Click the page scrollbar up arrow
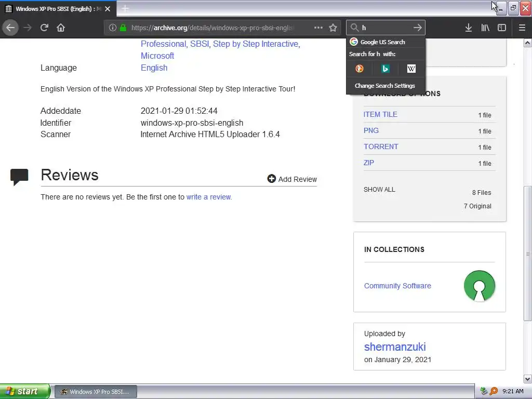Screen dimensions: 532x399 [x=528, y=43]
